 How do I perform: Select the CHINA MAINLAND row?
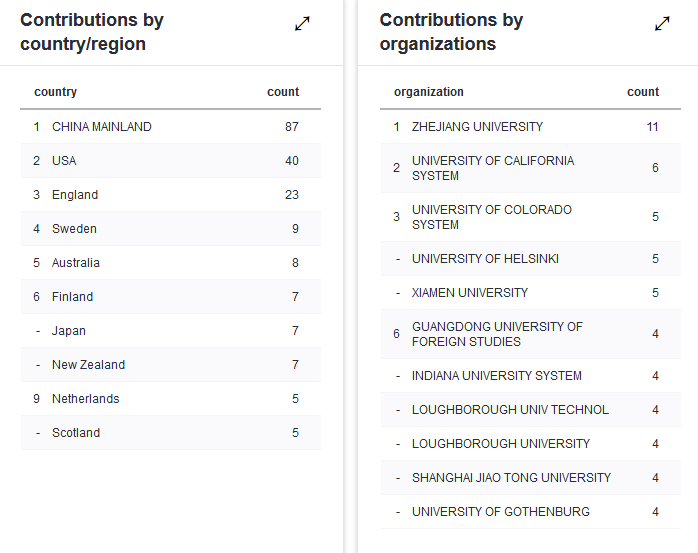tap(170, 127)
